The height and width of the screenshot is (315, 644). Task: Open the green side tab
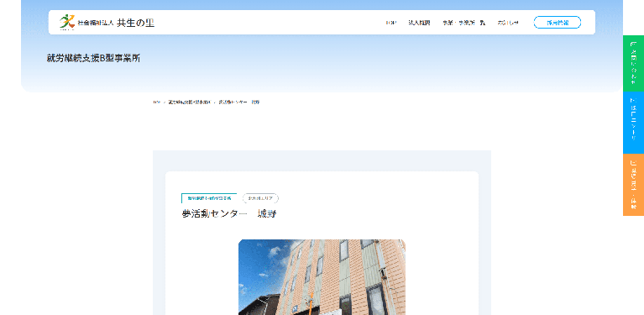coord(633,63)
